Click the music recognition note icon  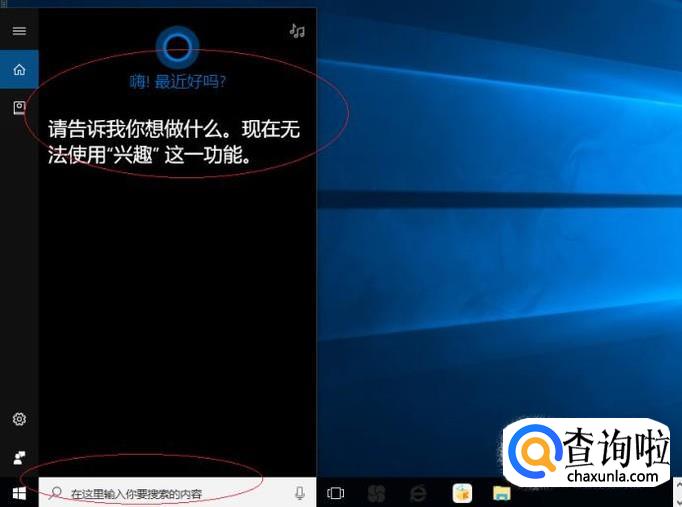pyautogui.click(x=296, y=31)
